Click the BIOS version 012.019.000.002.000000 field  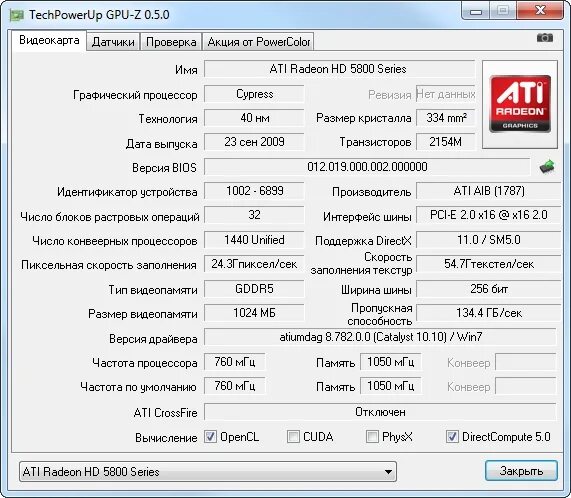[367, 167]
